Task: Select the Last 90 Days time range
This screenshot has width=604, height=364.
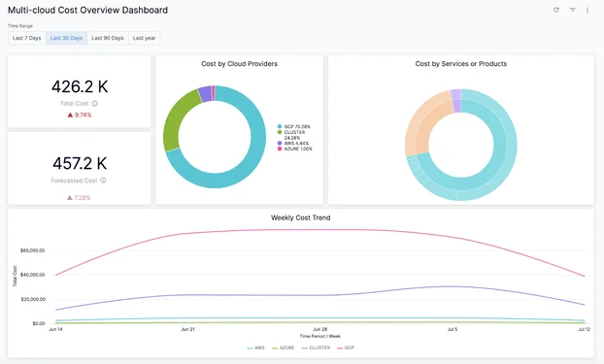Action: click(108, 38)
